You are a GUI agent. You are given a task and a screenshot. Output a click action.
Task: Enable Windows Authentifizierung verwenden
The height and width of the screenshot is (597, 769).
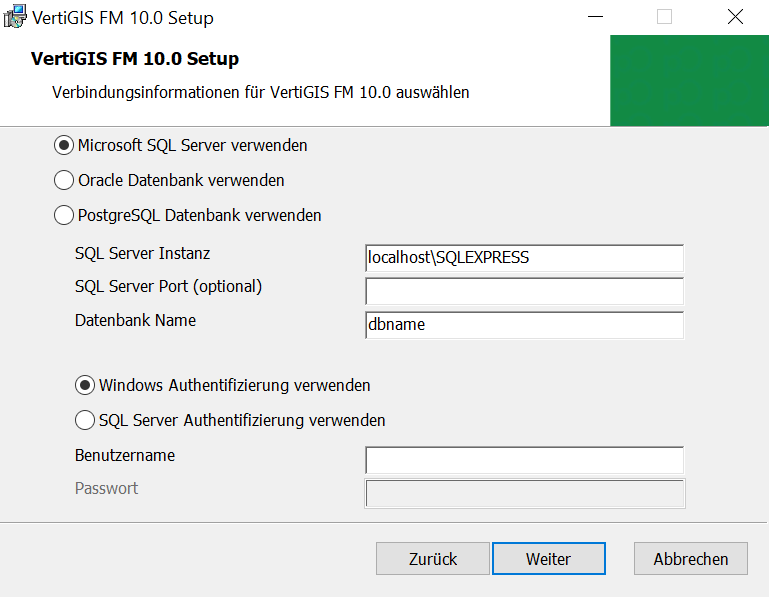(222, 386)
